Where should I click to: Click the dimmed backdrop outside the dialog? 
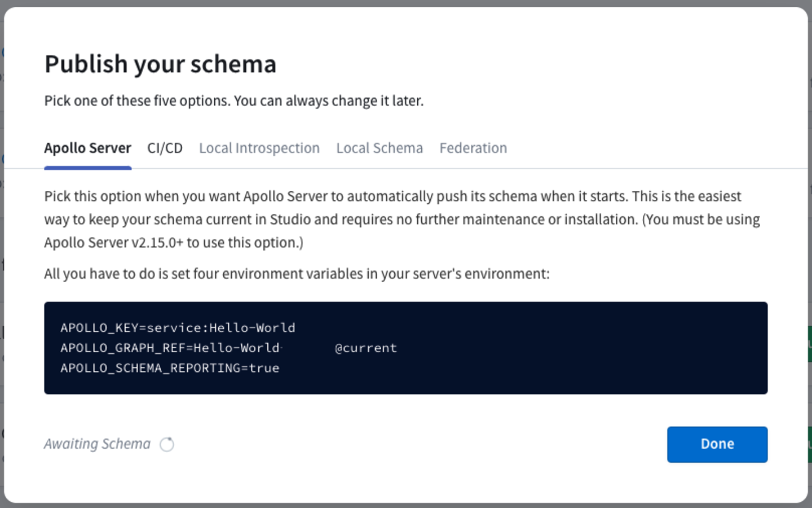pyautogui.click(x=406, y=3)
